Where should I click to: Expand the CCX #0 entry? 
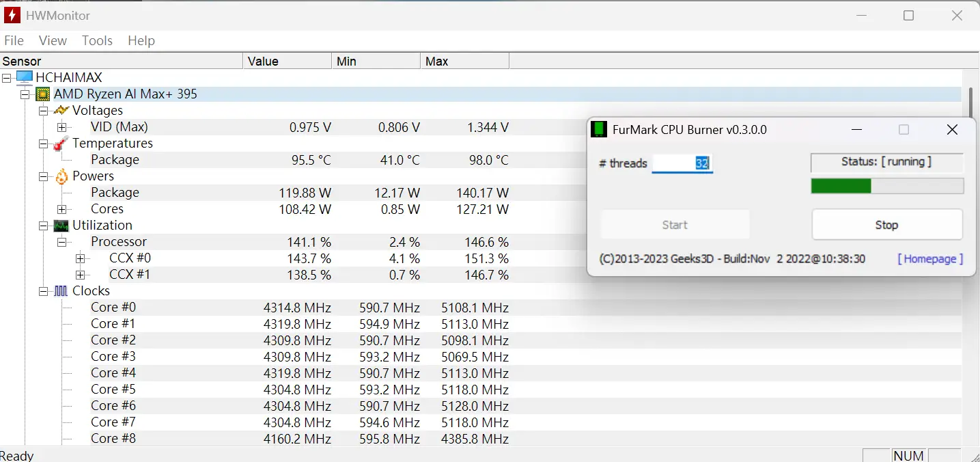(x=80, y=258)
